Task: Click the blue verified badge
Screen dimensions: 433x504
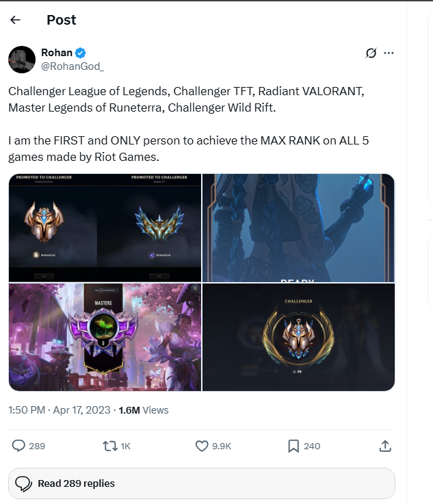Action: [80, 53]
